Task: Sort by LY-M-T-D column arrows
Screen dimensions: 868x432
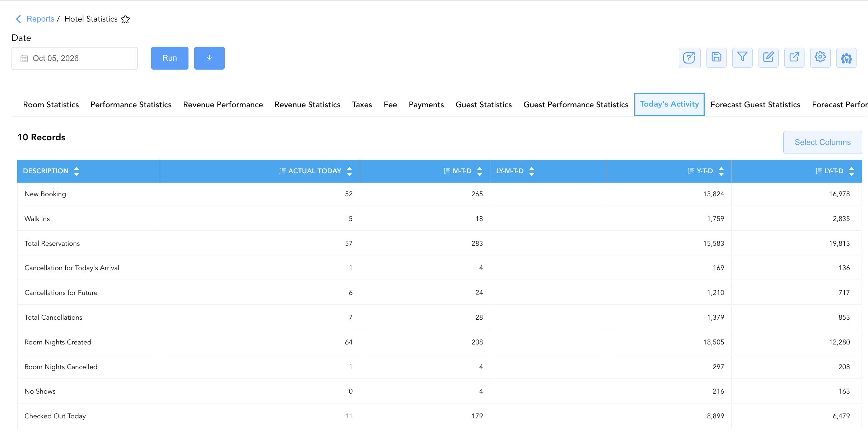Action: (532, 171)
